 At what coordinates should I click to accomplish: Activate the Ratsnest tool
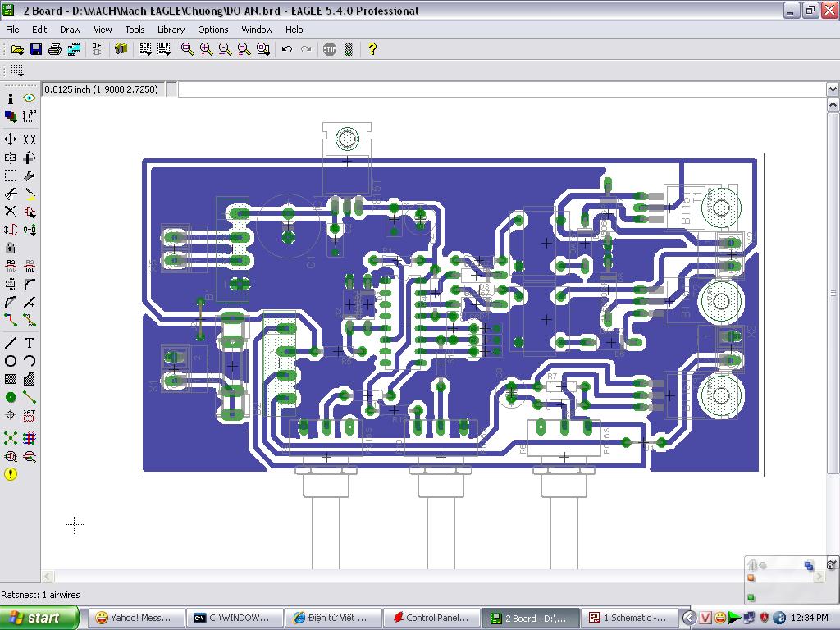[x=11, y=438]
